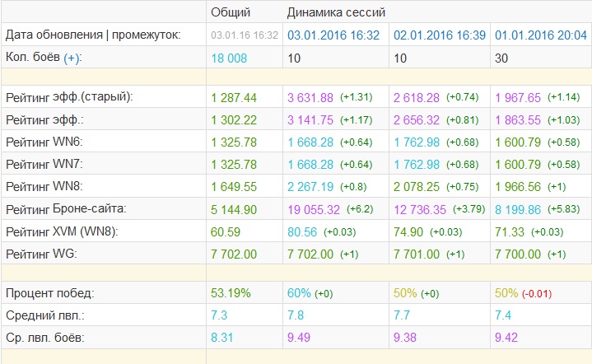Select the Динамика сессий header
592x364 pixels.
[x=336, y=12]
